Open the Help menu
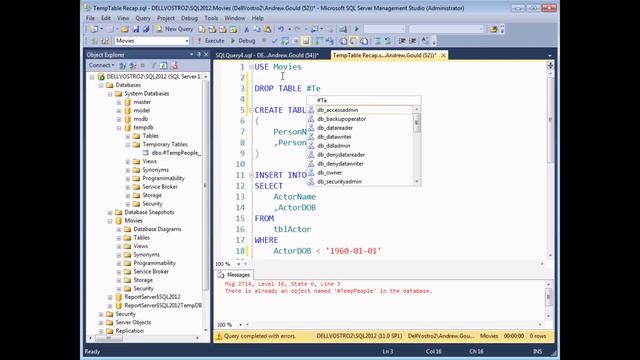This screenshot has width=640, height=360. tap(258, 18)
